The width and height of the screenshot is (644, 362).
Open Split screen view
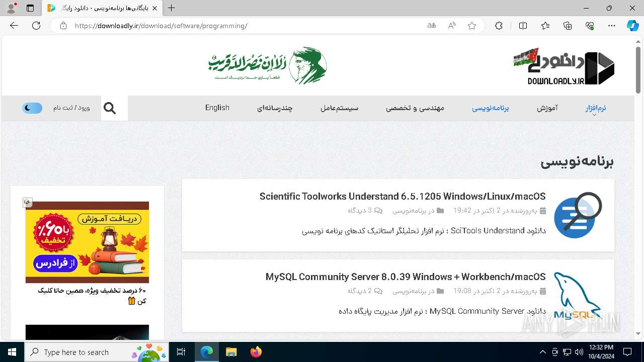click(x=523, y=26)
